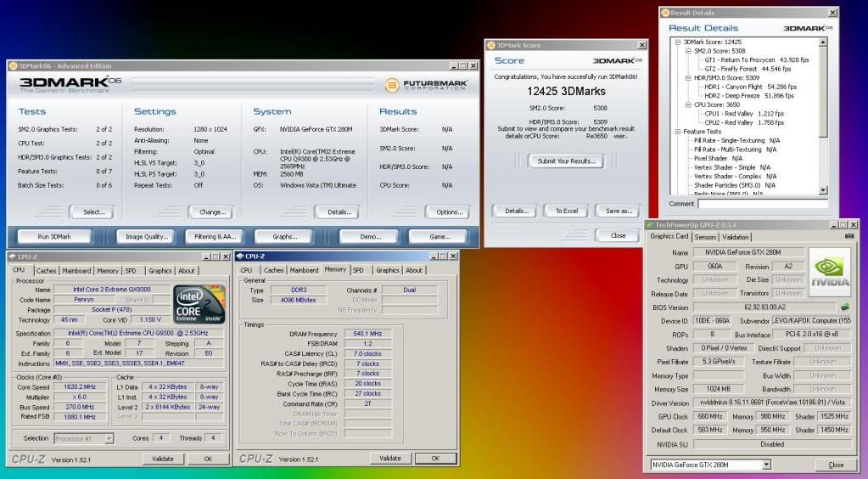Open Mainboard tab in CPU-Z processor window
The height and width of the screenshot is (479, 868).
click(x=76, y=271)
